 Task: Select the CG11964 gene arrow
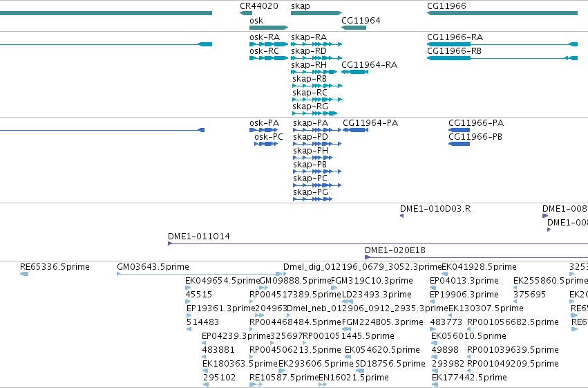point(354,28)
